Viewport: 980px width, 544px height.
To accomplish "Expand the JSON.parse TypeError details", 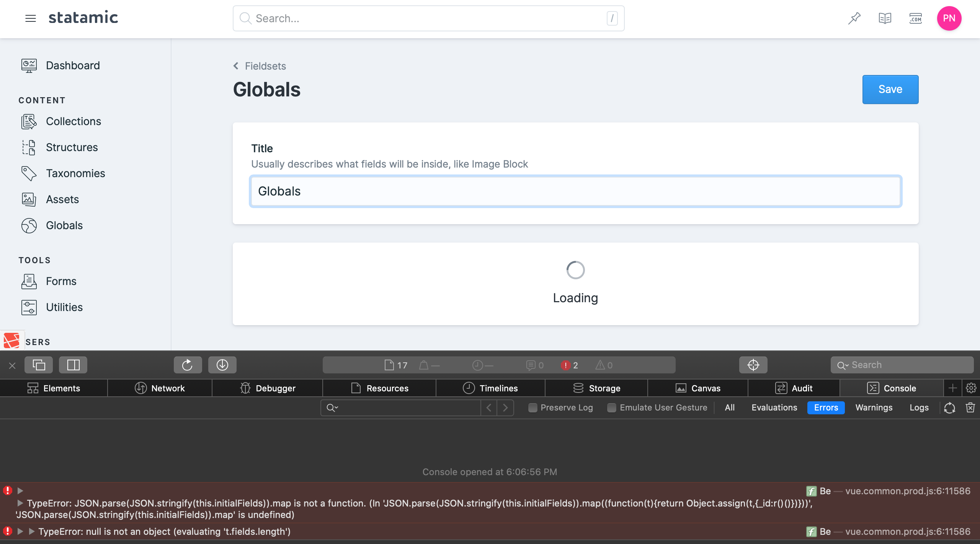I will point(20,503).
